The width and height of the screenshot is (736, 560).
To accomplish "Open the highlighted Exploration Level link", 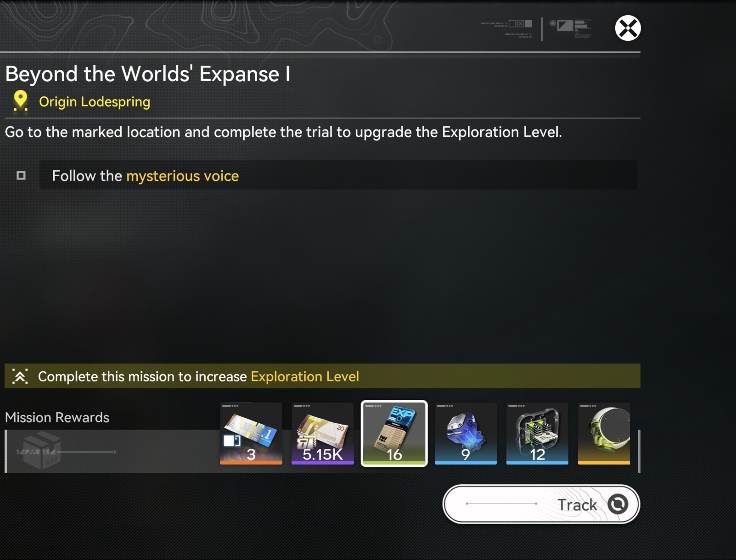I will click(305, 376).
